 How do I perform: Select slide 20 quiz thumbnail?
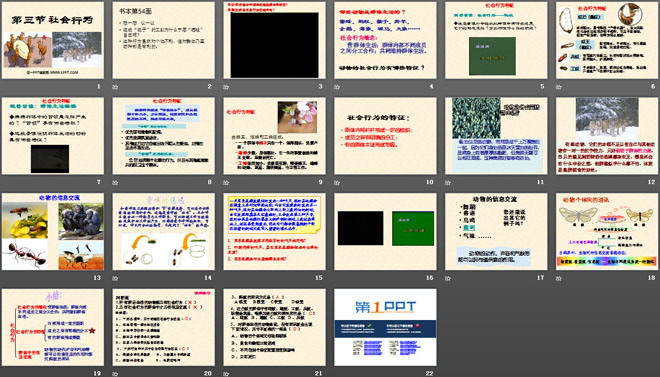tap(163, 327)
